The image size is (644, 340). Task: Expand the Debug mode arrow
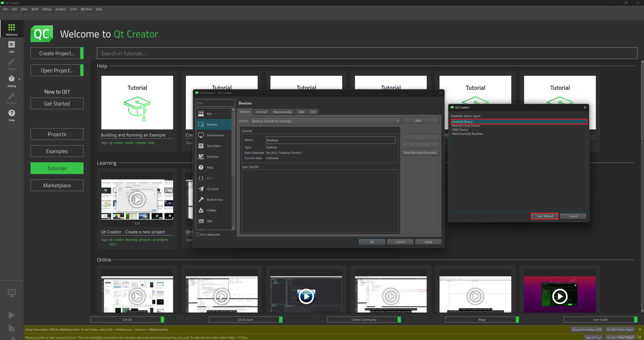click(x=19, y=79)
